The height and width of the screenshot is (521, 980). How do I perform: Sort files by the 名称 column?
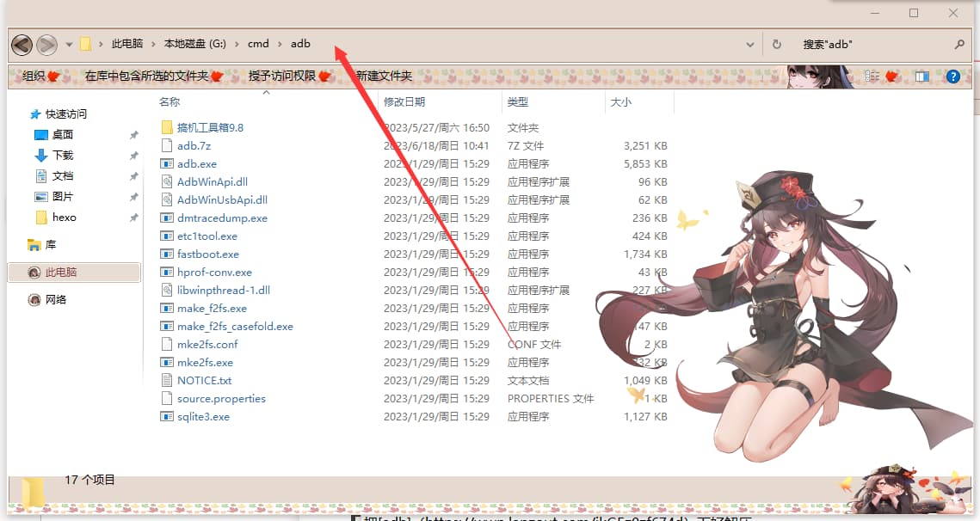[169, 101]
